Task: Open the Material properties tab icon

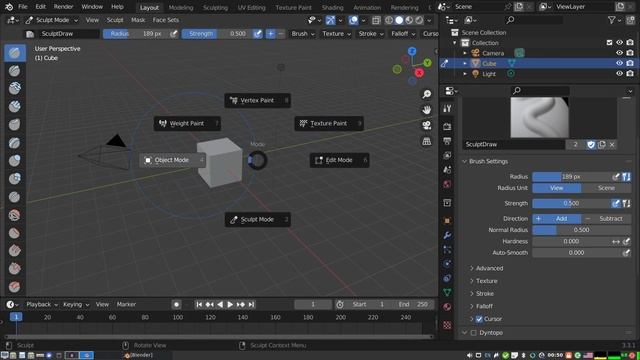Action: click(x=447, y=307)
